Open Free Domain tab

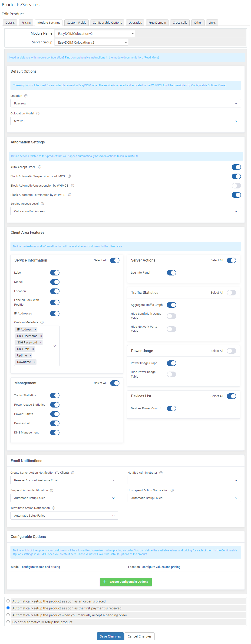click(x=157, y=23)
